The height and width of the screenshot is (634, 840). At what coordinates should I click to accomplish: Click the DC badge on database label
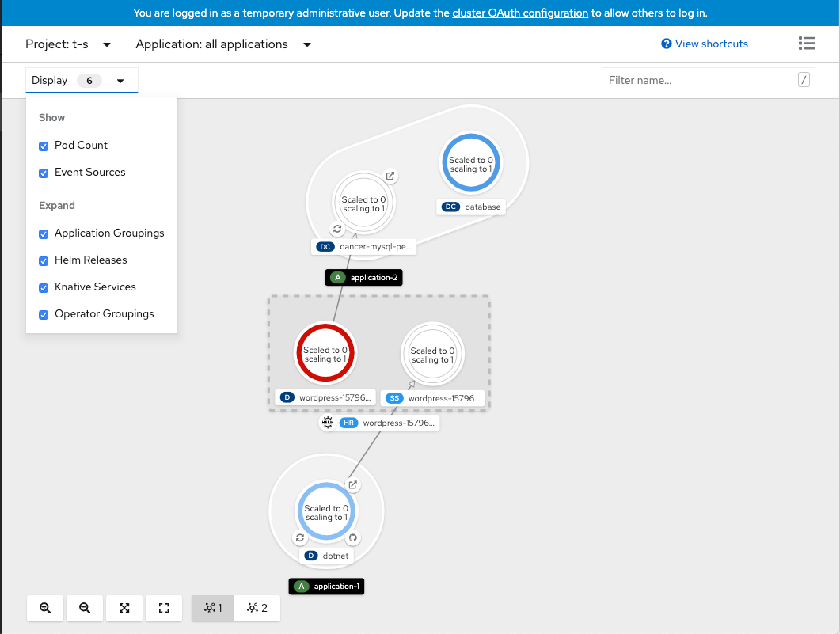pyautogui.click(x=450, y=207)
